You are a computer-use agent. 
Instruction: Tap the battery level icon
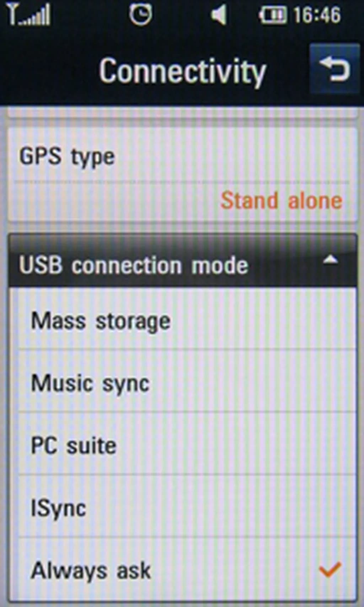point(273,15)
